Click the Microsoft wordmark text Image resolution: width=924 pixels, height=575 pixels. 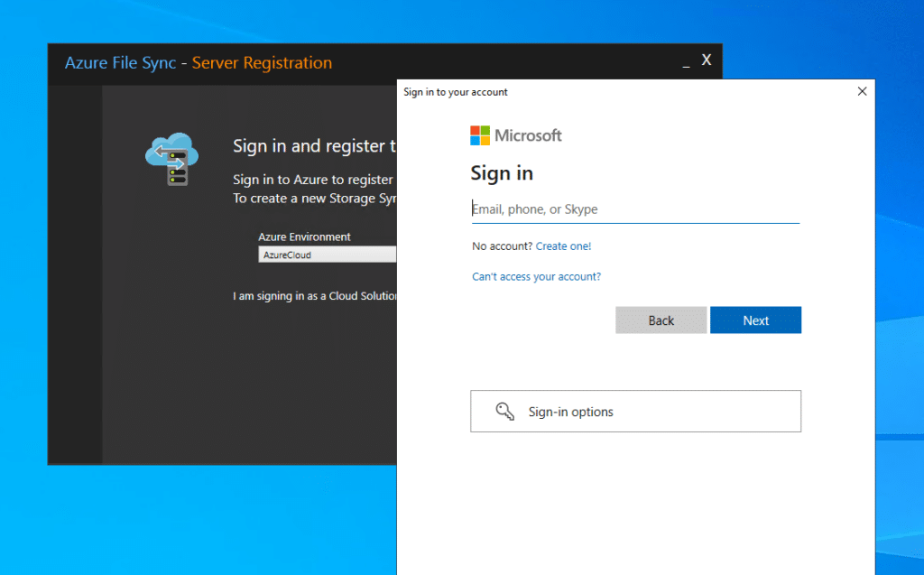pyautogui.click(x=528, y=135)
